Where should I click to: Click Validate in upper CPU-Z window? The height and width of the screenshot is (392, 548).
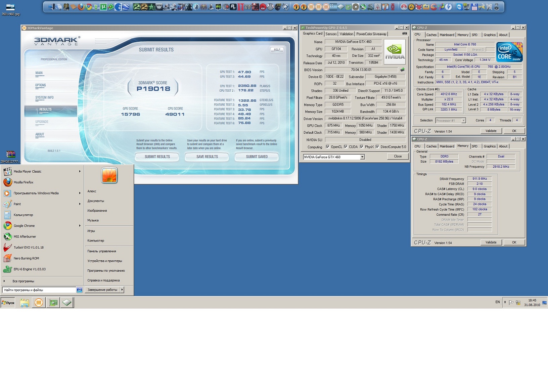pos(491,131)
